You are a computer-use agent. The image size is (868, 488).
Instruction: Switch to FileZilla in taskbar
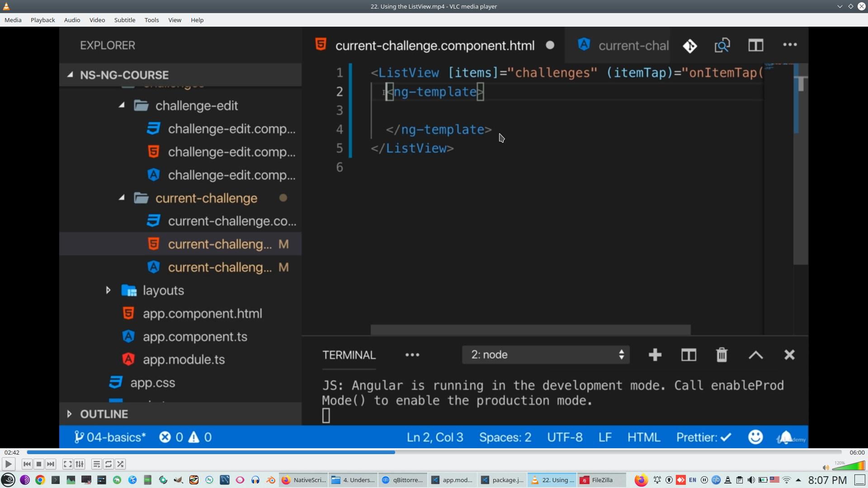(601, 480)
